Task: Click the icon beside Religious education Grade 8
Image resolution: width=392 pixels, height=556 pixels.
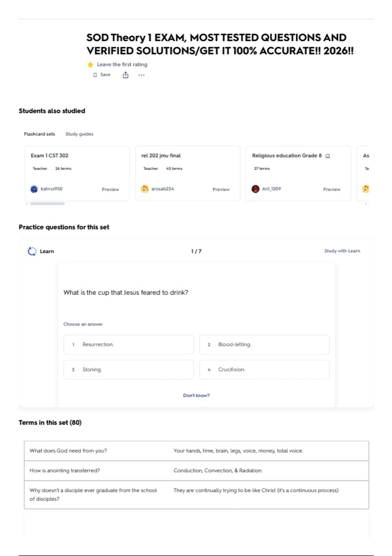Action: 328,156
